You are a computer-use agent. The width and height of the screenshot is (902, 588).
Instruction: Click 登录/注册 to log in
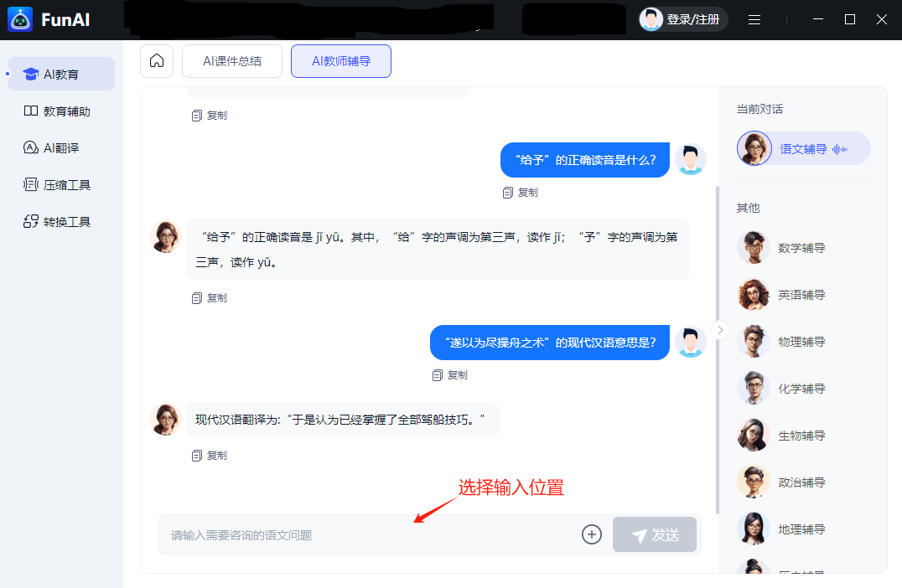(683, 19)
